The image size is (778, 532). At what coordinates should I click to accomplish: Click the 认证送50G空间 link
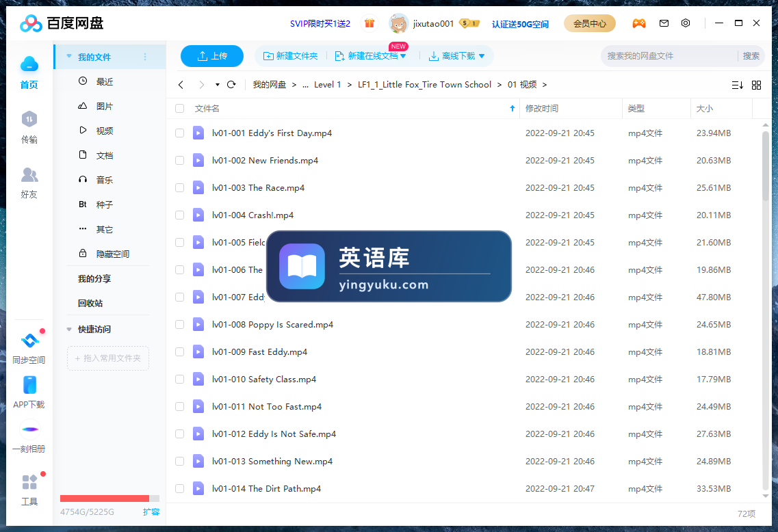click(x=520, y=24)
